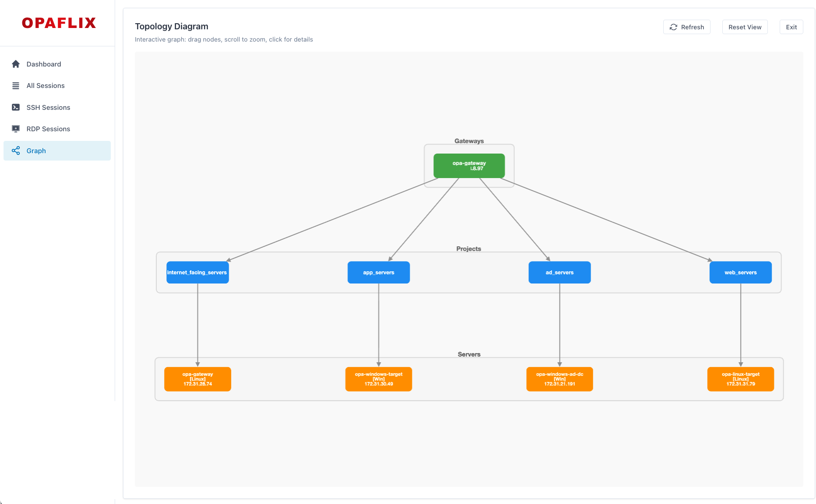Select the web_servers project node

tap(740, 272)
